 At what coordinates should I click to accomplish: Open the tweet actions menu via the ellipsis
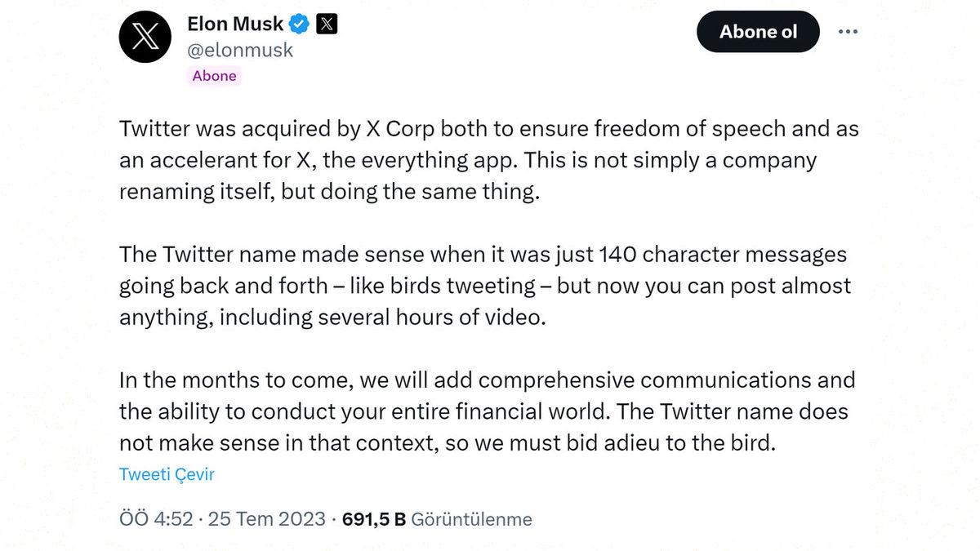pos(848,31)
